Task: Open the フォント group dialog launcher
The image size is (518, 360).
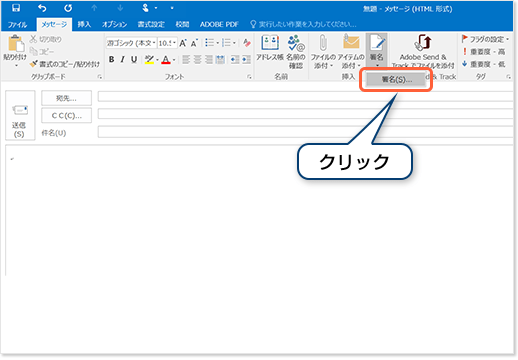Action: (x=249, y=77)
